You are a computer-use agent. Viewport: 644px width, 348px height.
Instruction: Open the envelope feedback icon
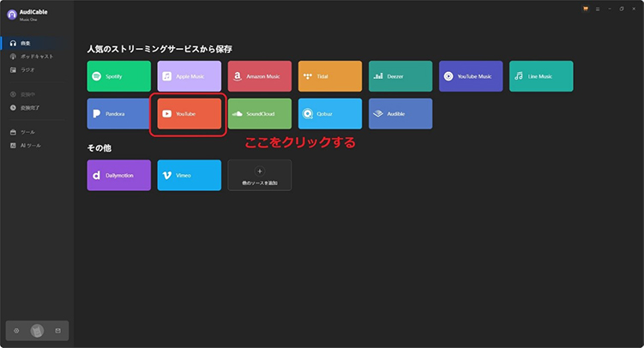[x=58, y=331]
